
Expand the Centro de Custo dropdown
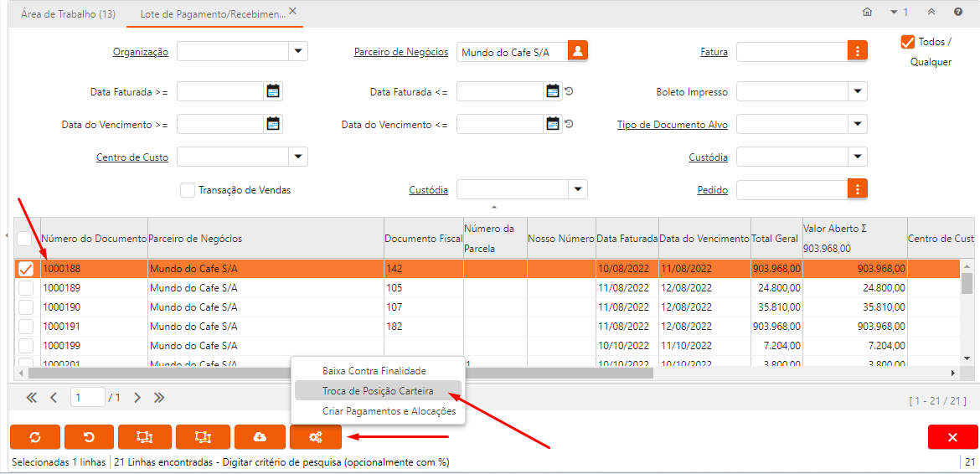298,157
